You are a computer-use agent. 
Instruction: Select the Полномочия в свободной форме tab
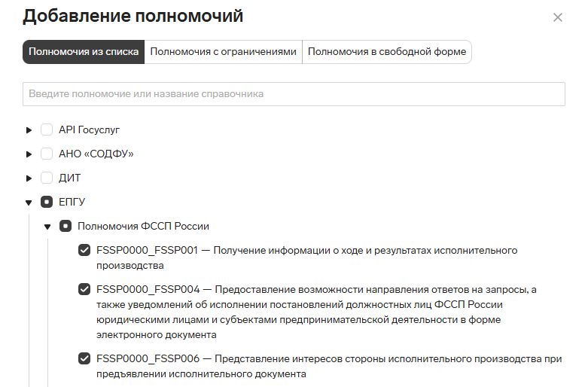(387, 52)
